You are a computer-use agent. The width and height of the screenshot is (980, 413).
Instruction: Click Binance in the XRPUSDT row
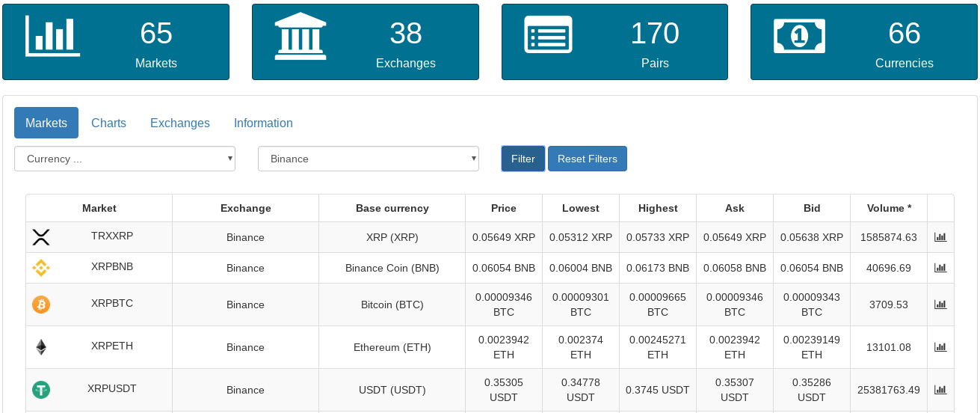coord(245,390)
